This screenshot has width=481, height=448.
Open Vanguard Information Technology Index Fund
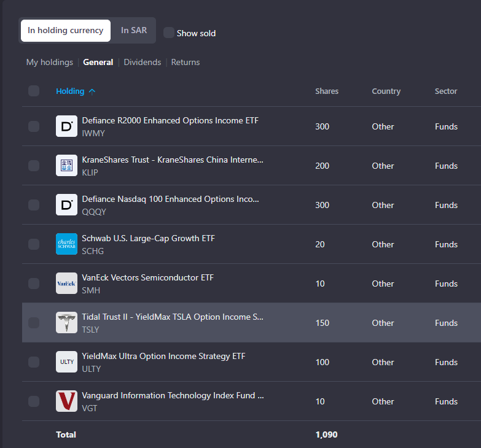click(x=173, y=395)
